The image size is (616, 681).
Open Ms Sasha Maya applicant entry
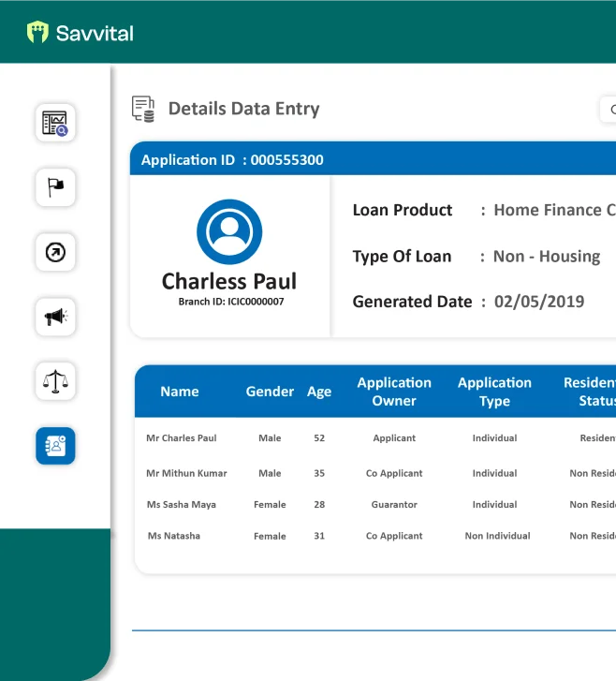click(x=182, y=504)
